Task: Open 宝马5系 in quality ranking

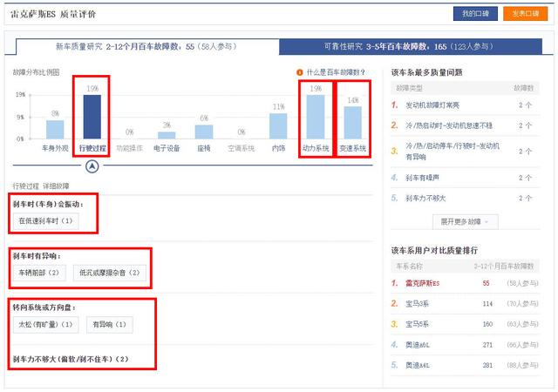Action: pyautogui.click(x=417, y=324)
